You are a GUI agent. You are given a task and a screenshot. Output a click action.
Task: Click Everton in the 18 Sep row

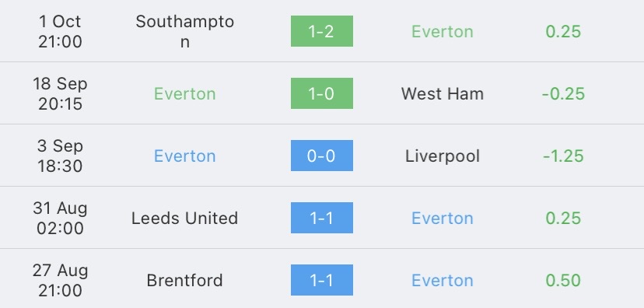pos(185,93)
